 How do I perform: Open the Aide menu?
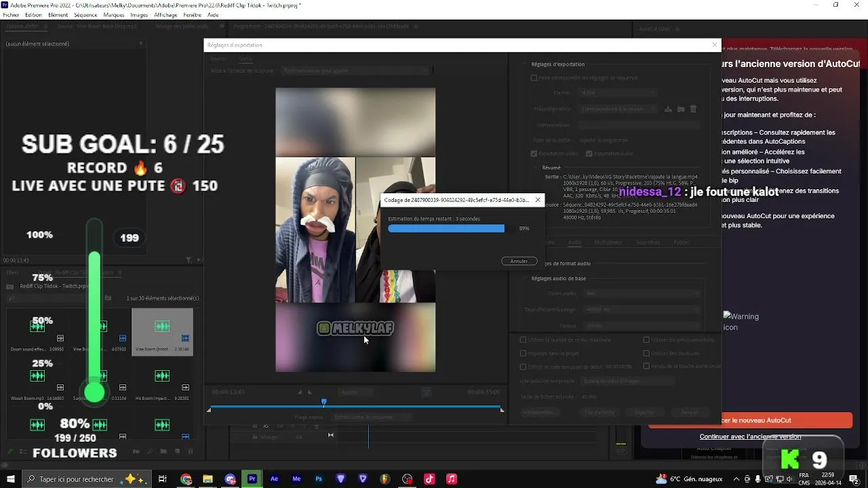(x=213, y=14)
